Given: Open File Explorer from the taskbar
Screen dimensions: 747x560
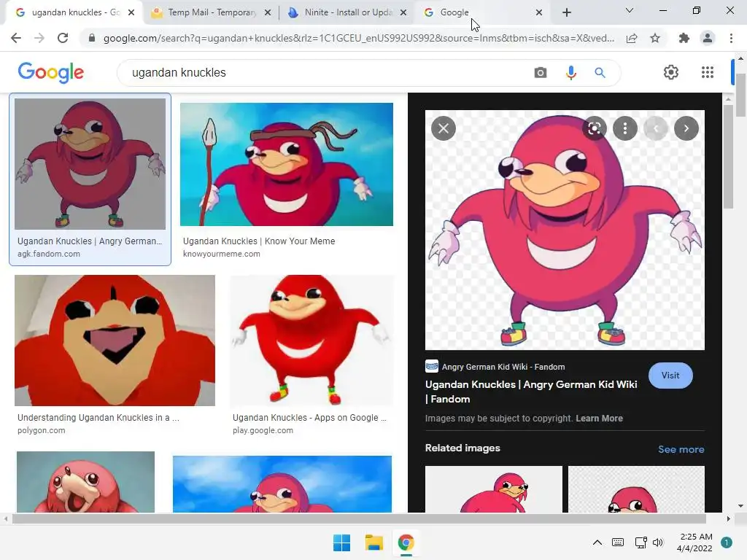Looking at the screenshot, I should (374, 542).
